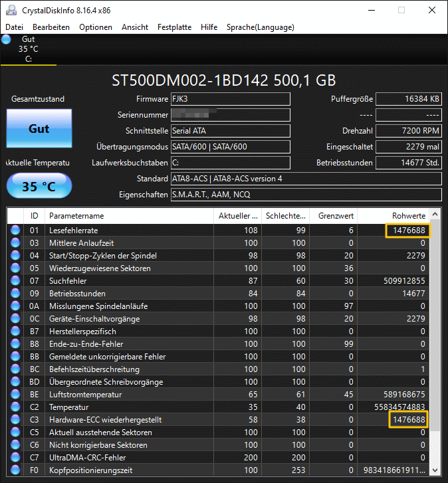Open the Bearbeiten menu
The height and width of the screenshot is (483, 448).
[51, 27]
